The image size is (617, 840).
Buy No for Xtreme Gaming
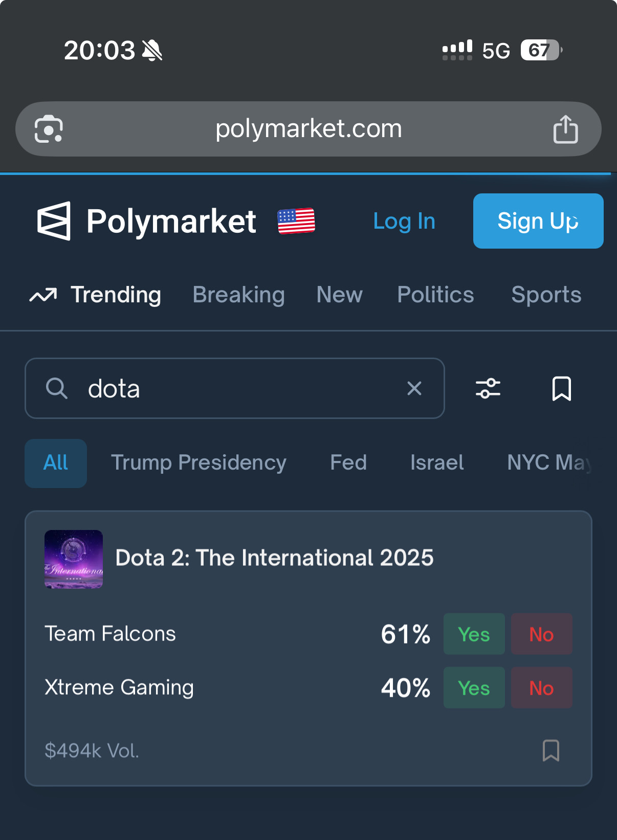click(541, 688)
